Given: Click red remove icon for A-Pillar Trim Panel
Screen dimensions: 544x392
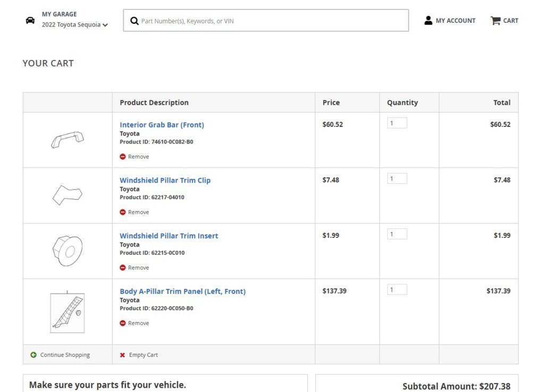Looking at the screenshot, I should 122,323.
